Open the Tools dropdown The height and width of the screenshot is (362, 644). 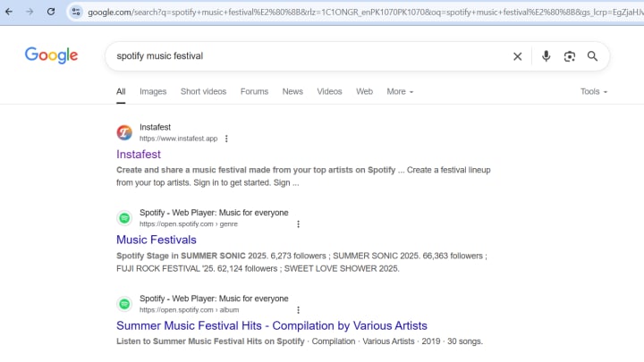(x=594, y=91)
